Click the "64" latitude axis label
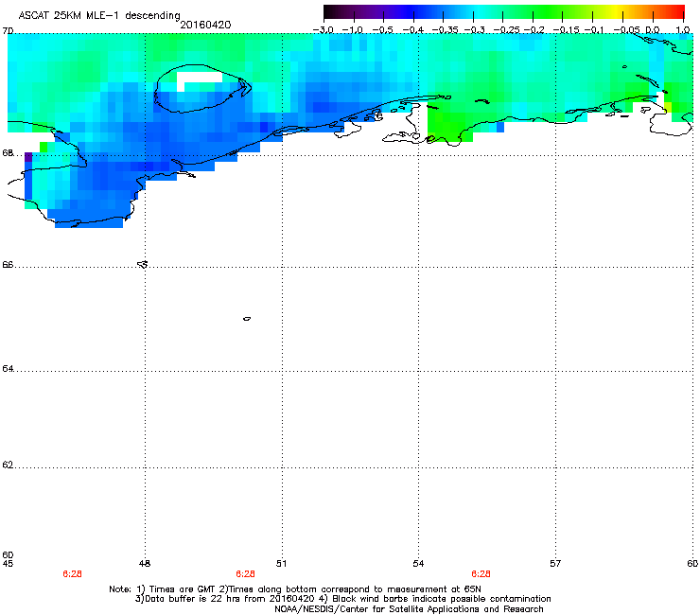This screenshot has height=615, width=700. 8,369
